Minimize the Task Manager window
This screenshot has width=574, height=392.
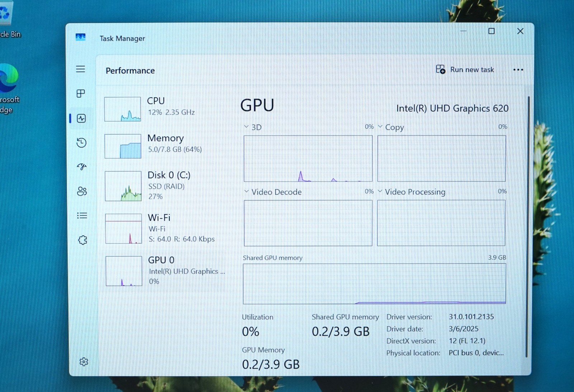point(464,31)
